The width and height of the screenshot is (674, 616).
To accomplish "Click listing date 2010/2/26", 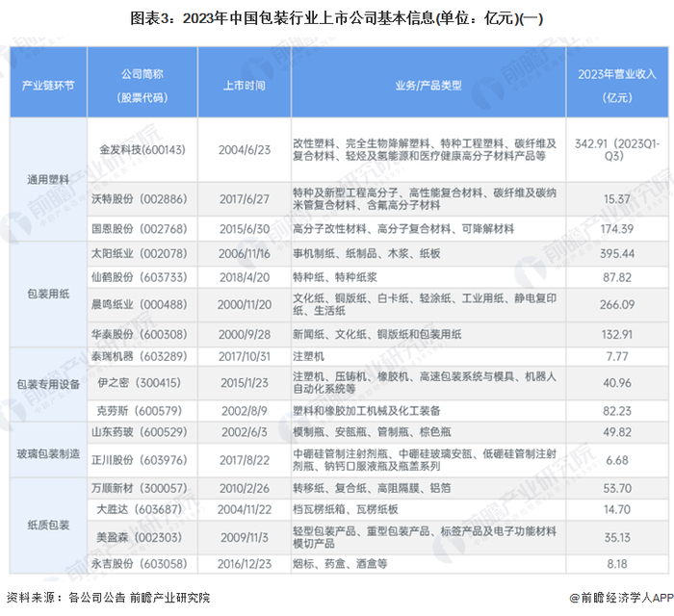I will (x=245, y=488).
